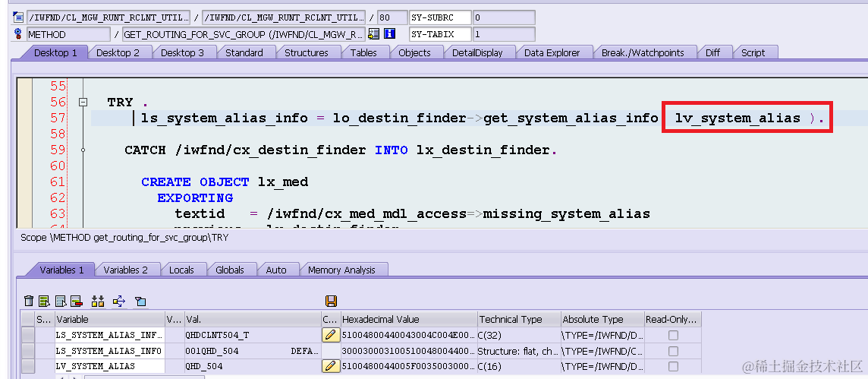Open the Break./Watchpoints tab
Image resolution: width=868 pixels, height=379 pixels.
click(643, 52)
